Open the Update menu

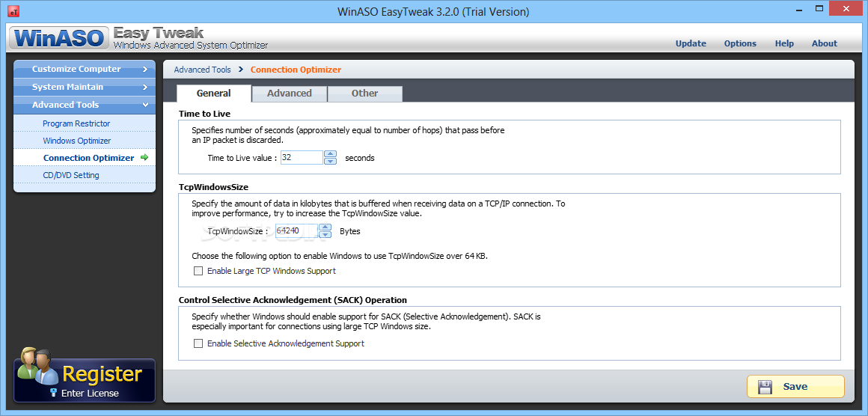click(x=691, y=43)
